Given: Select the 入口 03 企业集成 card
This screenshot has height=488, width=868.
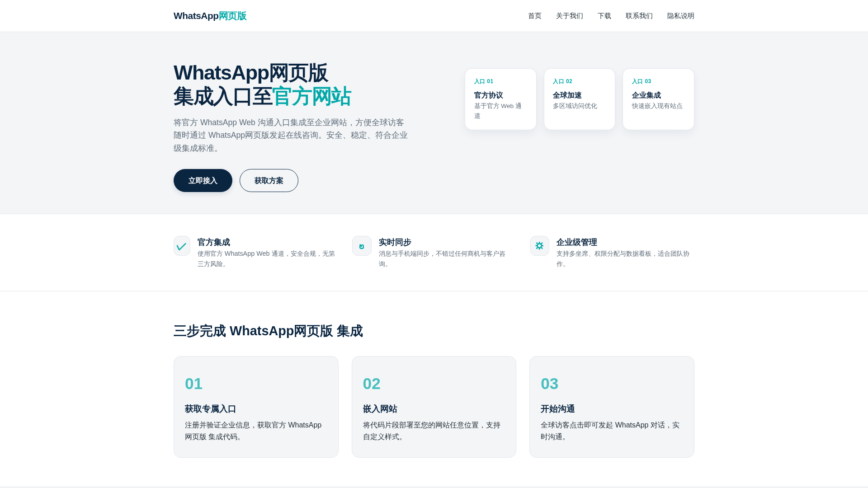Looking at the screenshot, I should (x=658, y=99).
